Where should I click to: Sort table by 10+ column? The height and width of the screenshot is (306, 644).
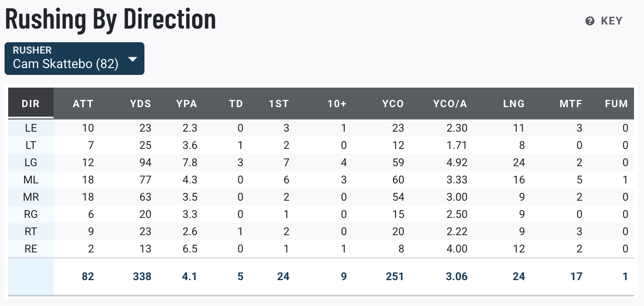pos(337,104)
